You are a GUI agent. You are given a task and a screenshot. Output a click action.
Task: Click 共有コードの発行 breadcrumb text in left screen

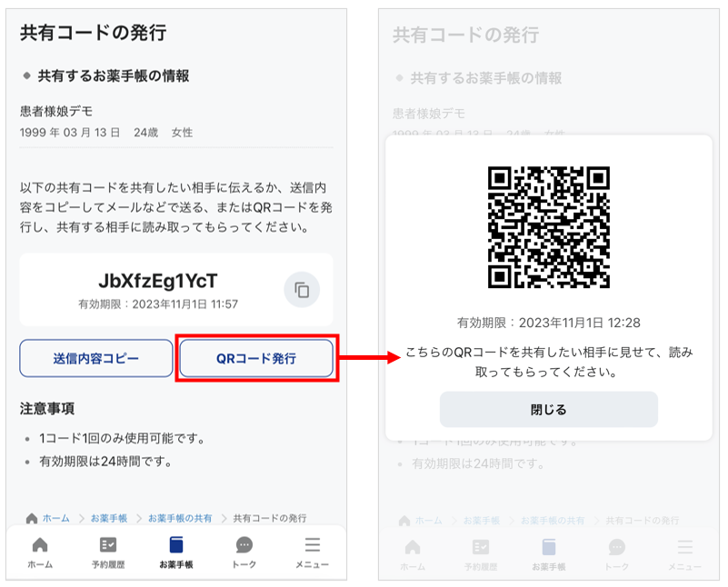pyautogui.click(x=270, y=518)
